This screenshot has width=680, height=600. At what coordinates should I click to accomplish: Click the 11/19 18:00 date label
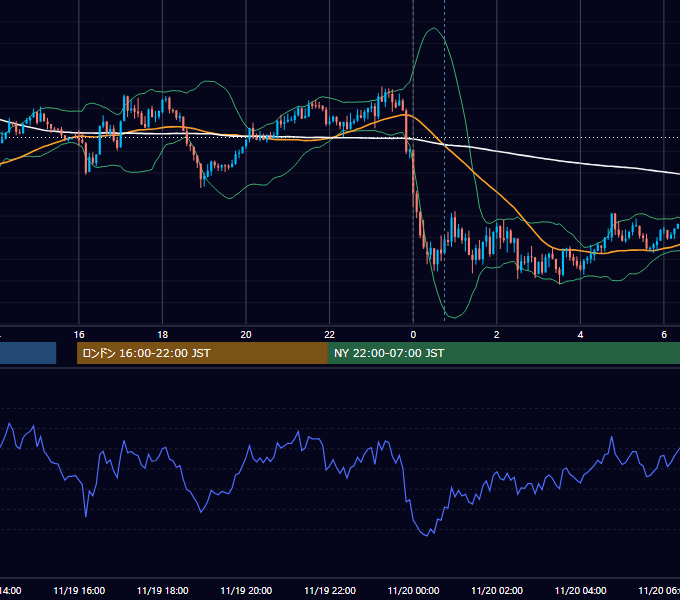163,590
